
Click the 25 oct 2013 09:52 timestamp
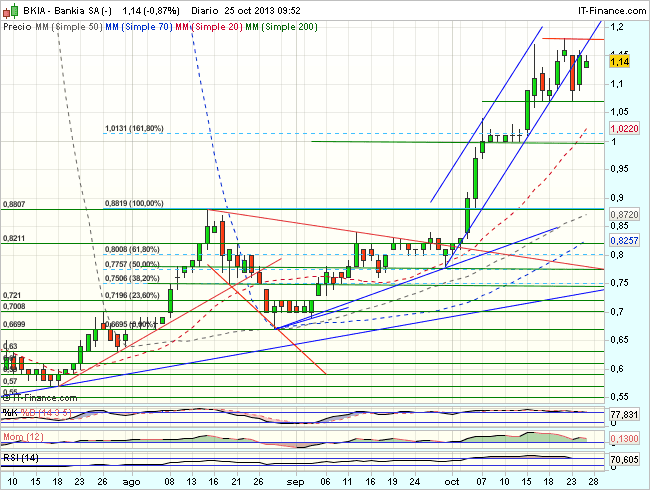point(262,11)
